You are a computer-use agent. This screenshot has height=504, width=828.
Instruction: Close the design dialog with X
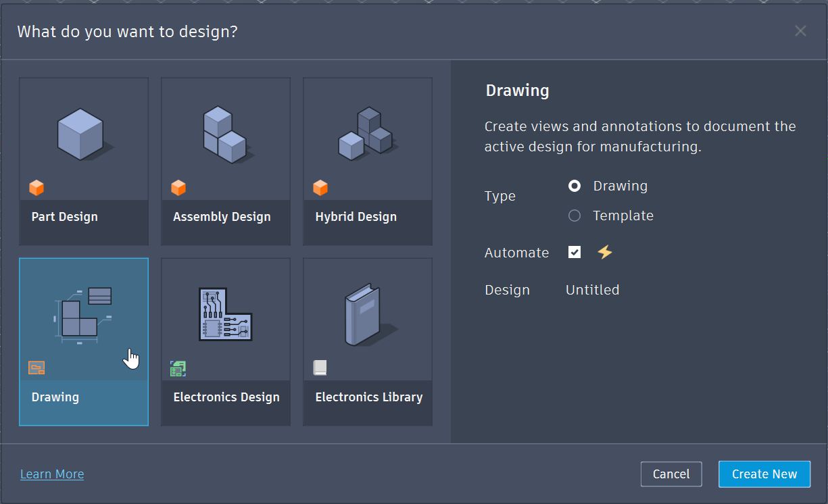[800, 31]
